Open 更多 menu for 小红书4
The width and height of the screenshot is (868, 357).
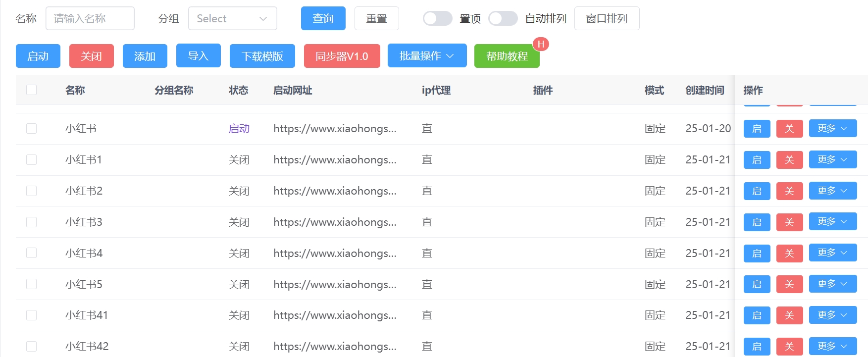pyautogui.click(x=833, y=253)
